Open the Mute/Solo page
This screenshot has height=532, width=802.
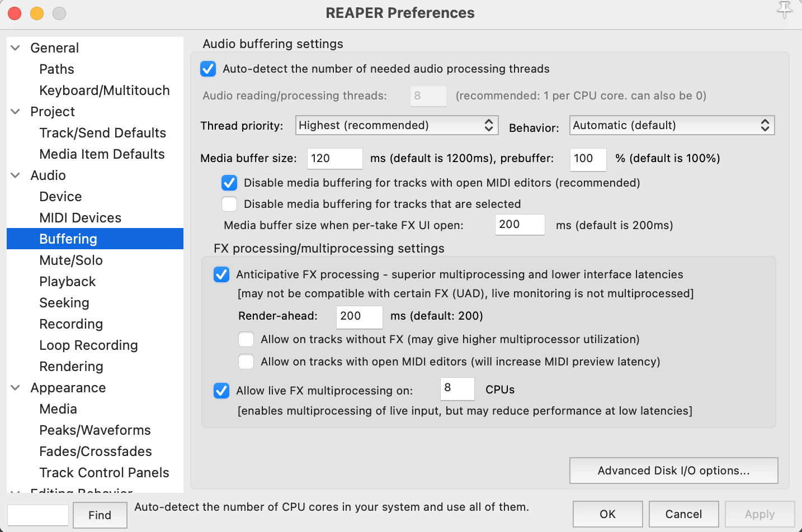click(71, 260)
